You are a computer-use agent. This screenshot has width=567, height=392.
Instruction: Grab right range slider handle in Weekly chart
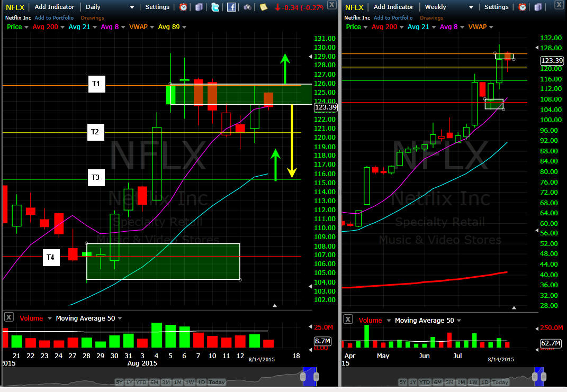tap(543, 377)
